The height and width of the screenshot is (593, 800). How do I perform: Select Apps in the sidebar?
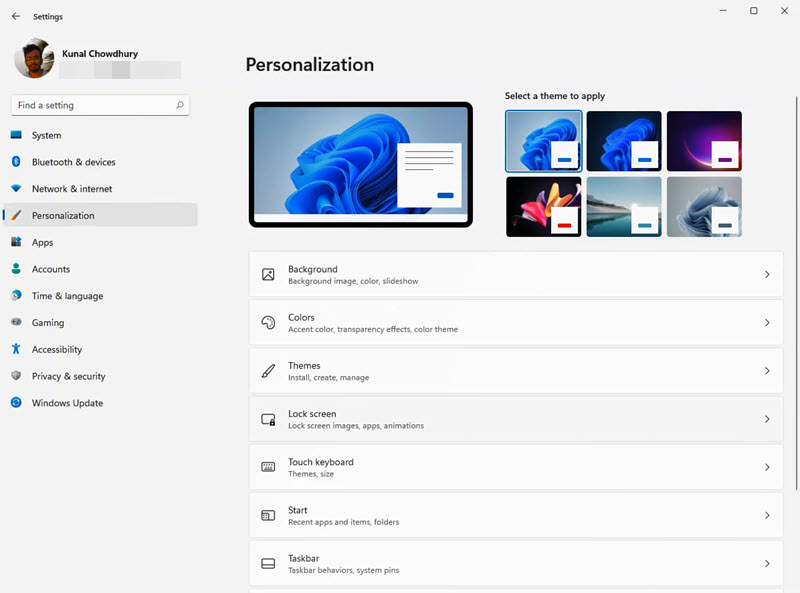pos(101,242)
